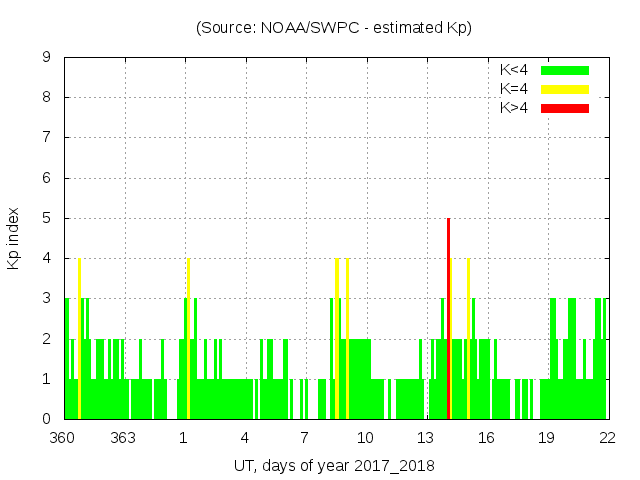The image size is (640, 480).
Task: Select the day 16 x-axis tick label
Action: 486,438
